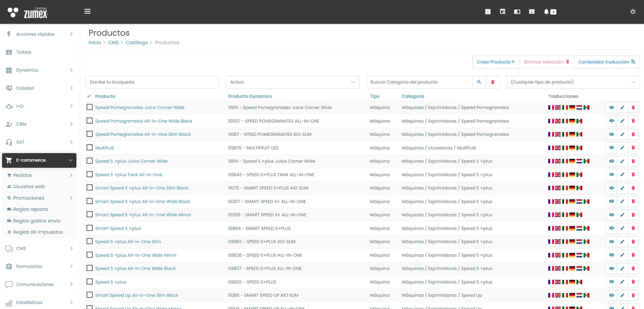Collapse the E-commerce sidebar section
The image size is (644, 309).
[x=39, y=160]
